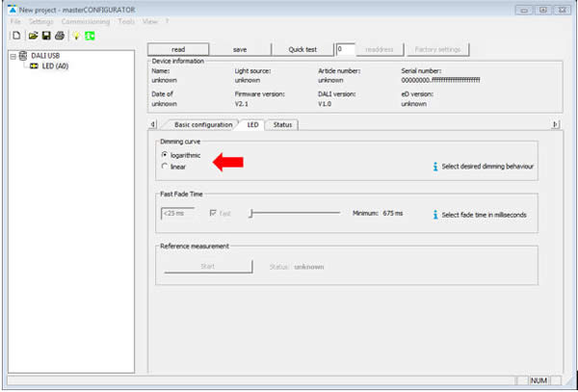Click the New project toolbar icon
The image size is (578, 392).
point(16,36)
